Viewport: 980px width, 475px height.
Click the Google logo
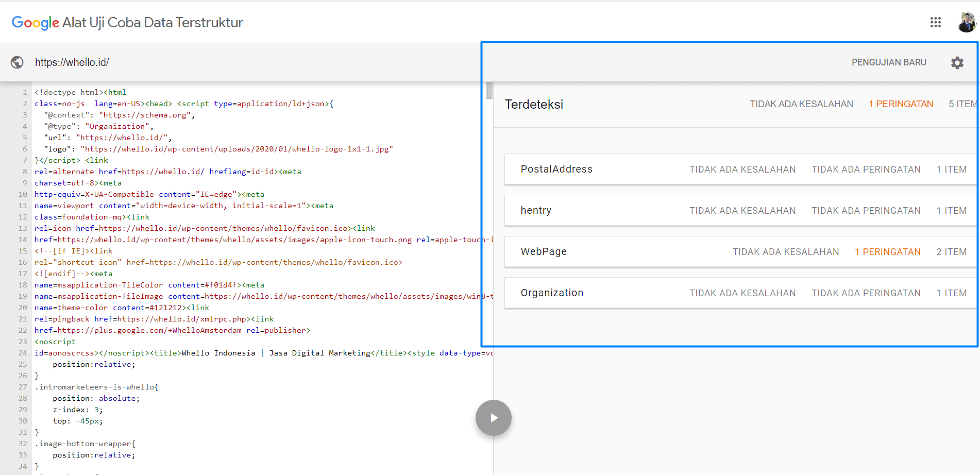(x=35, y=23)
